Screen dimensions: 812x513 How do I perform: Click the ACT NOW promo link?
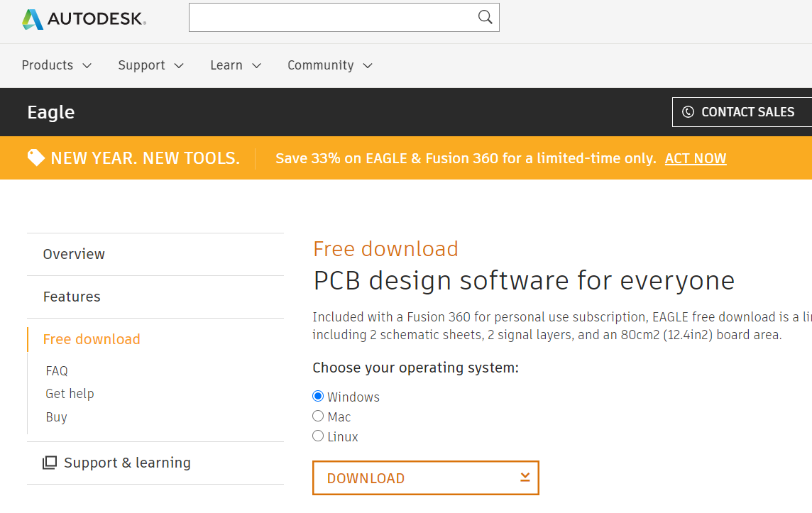coord(696,158)
